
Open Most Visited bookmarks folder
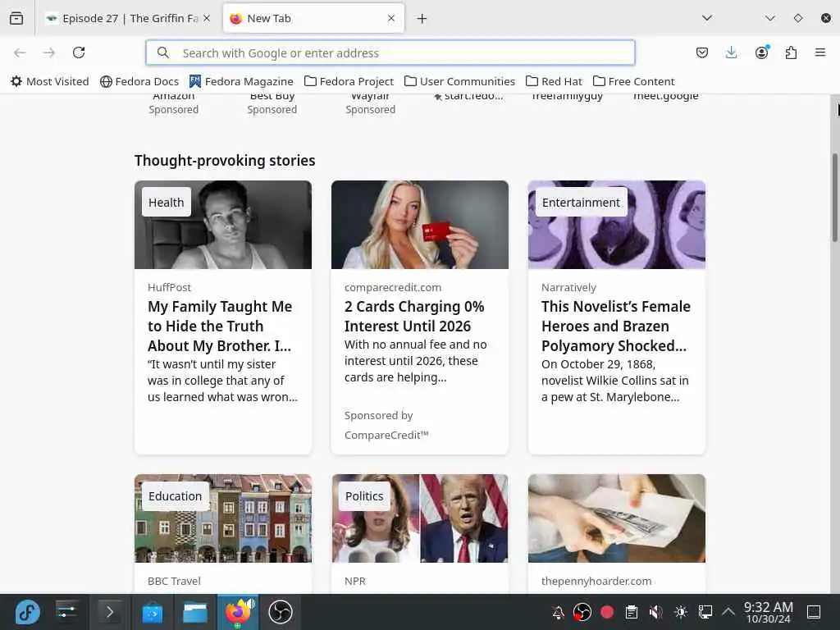tap(50, 81)
